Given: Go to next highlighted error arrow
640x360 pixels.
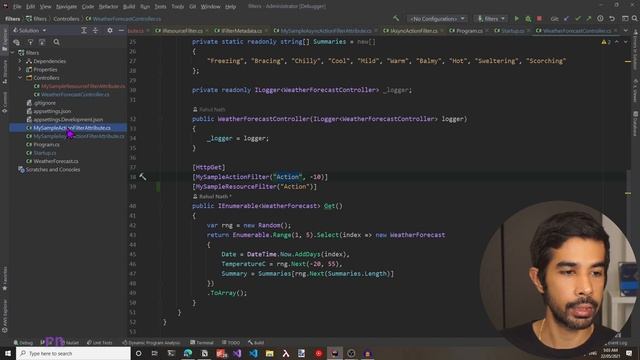Looking at the screenshot, I should (625, 42).
